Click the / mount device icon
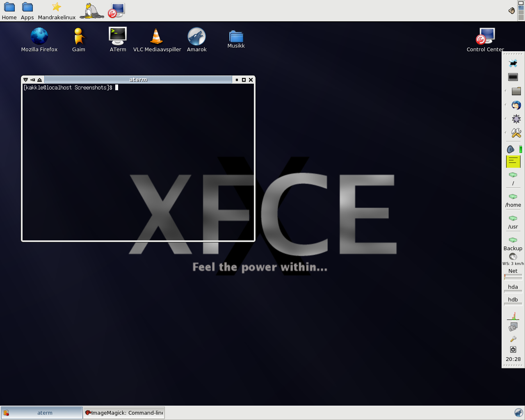Viewport: 525px width, 420px height. coord(513,175)
